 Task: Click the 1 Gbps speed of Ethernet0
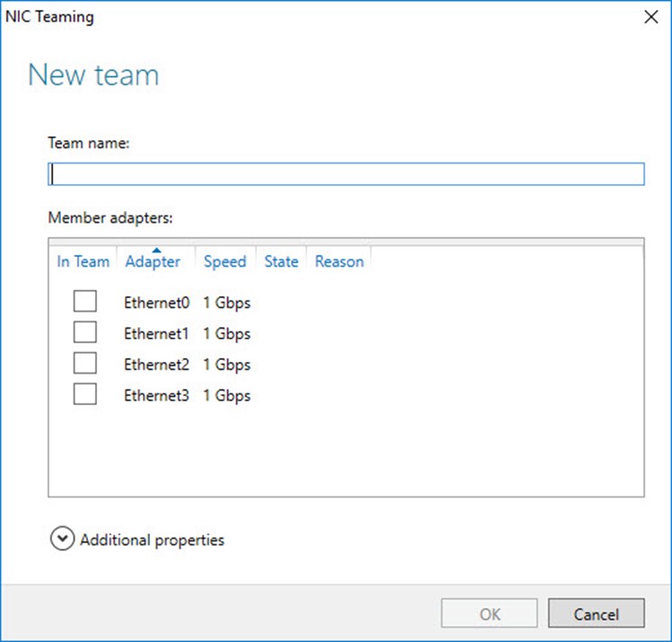pyautogui.click(x=226, y=303)
